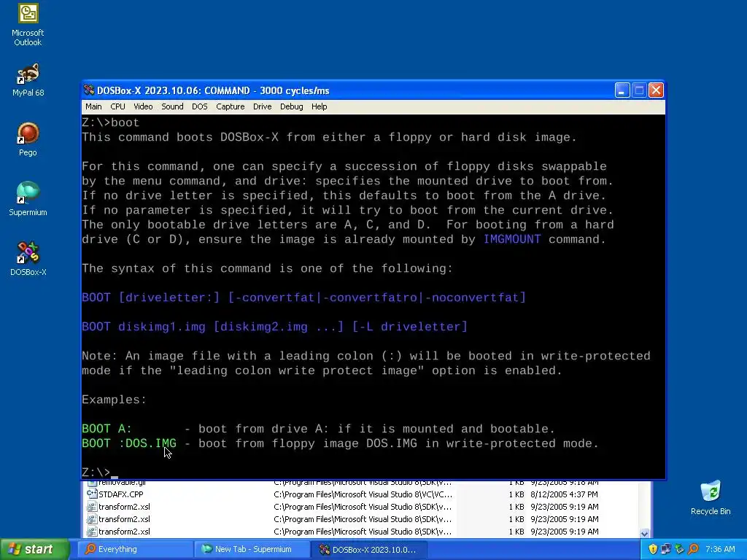The width and height of the screenshot is (747, 560).
Task: Open the Main menu in DOSBox-X
Action: [x=93, y=106]
